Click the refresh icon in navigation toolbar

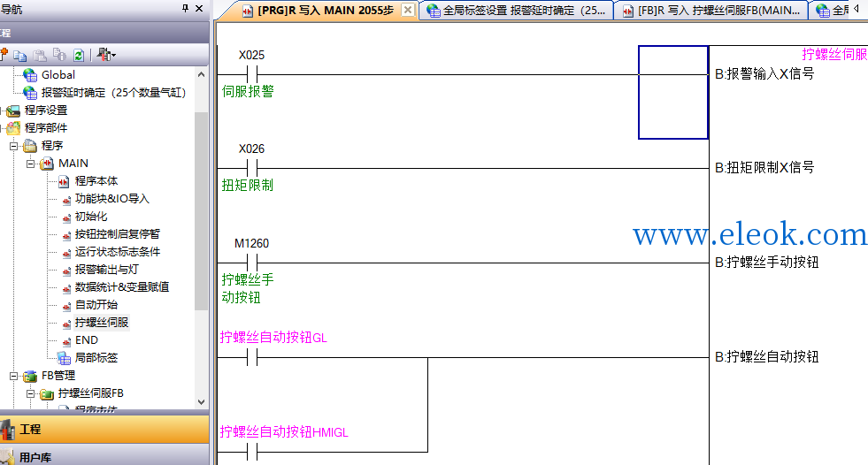(79, 56)
